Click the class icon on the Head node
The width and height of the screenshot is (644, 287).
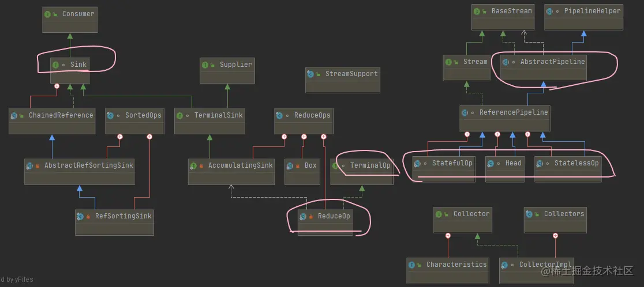[491, 164]
